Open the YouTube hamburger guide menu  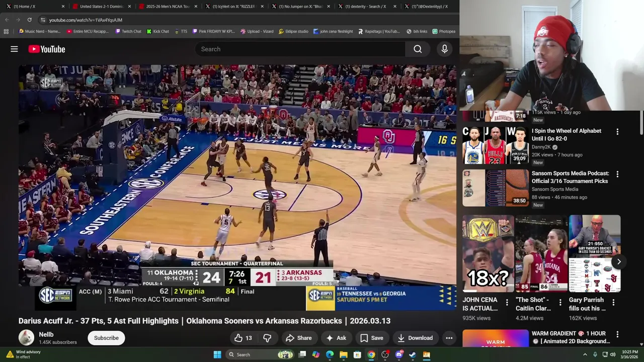[x=14, y=49]
